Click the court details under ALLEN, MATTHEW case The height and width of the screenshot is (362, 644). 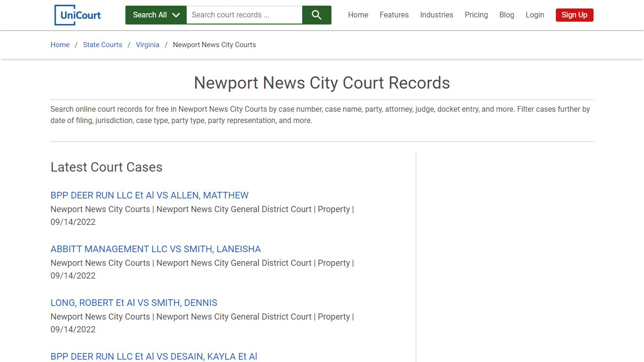[x=202, y=215]
